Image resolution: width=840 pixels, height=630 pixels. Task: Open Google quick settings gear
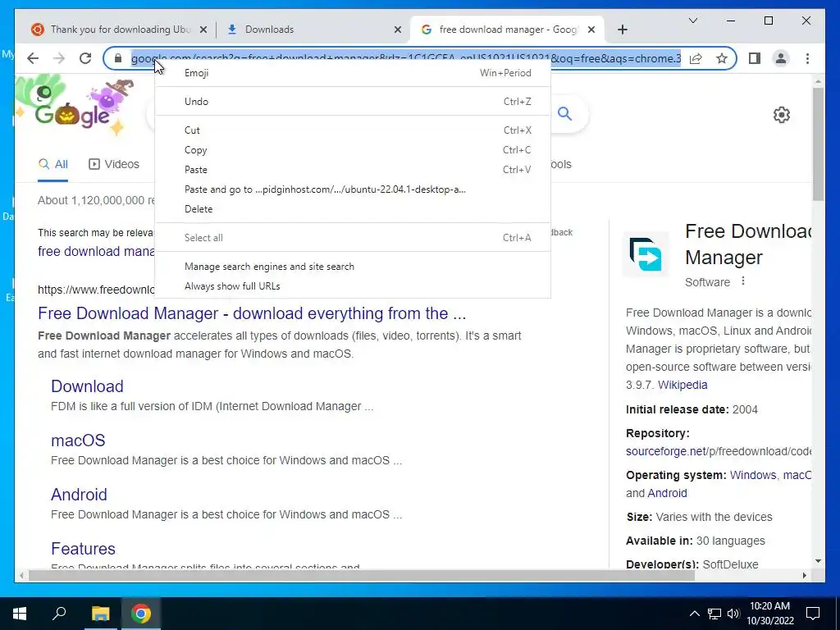pos(782,115)
